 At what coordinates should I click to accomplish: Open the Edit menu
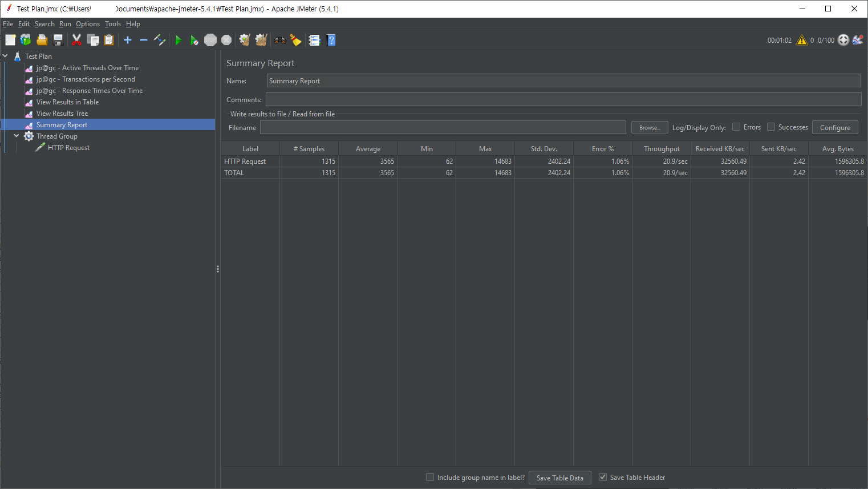(24, 24)
